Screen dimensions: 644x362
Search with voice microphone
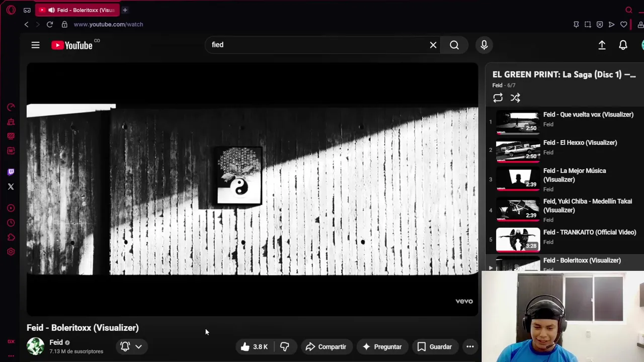484,45
